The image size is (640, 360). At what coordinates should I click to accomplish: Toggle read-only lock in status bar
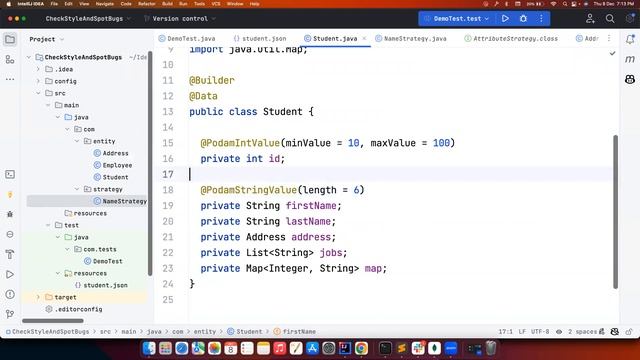click(x=630, y=332)
